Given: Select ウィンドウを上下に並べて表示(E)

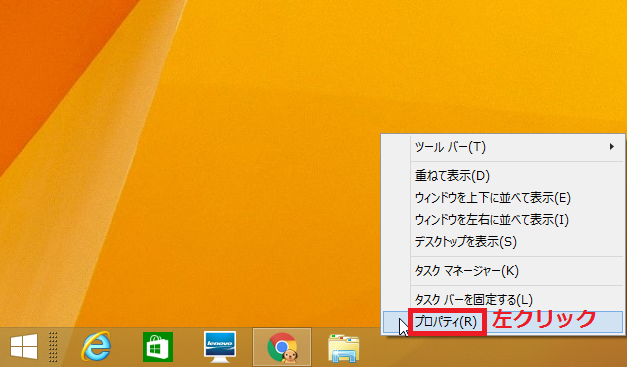Looking at the screenshot, I should click(x=504, y=197).
